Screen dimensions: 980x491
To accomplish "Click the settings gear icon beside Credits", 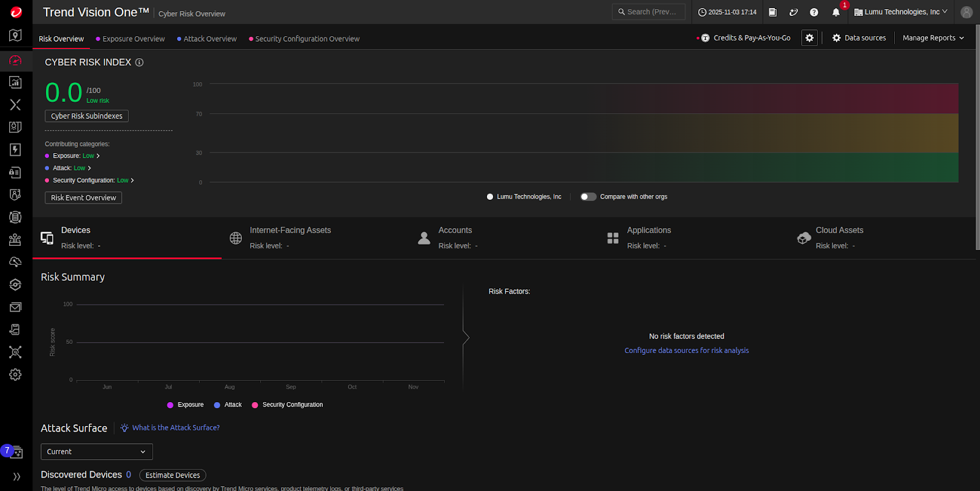I will 809,38.
